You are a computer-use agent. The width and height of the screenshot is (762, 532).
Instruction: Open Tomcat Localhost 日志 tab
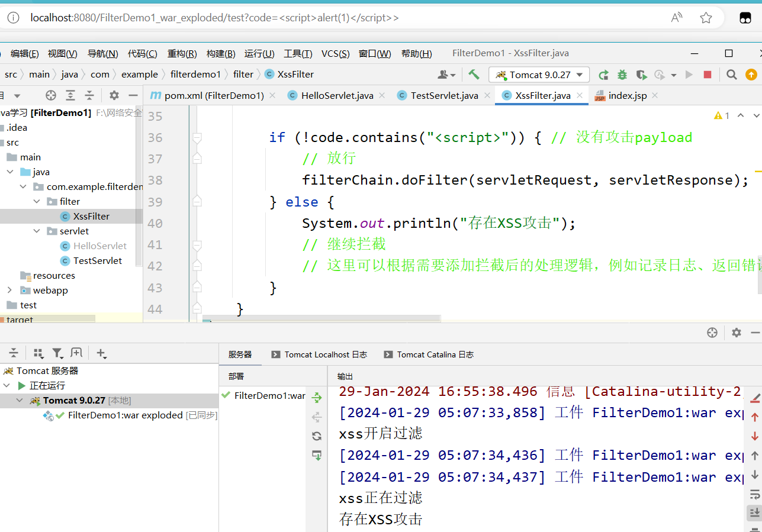tap(319, 354)
